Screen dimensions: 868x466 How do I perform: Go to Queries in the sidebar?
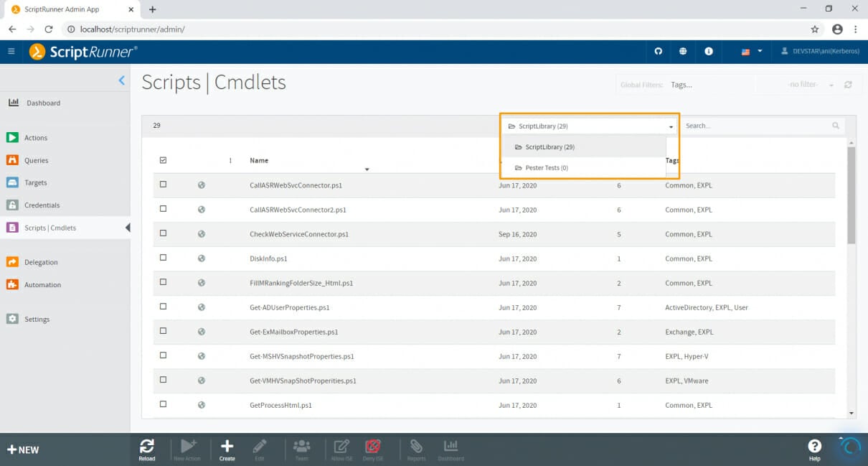click(x=36, y=160)
